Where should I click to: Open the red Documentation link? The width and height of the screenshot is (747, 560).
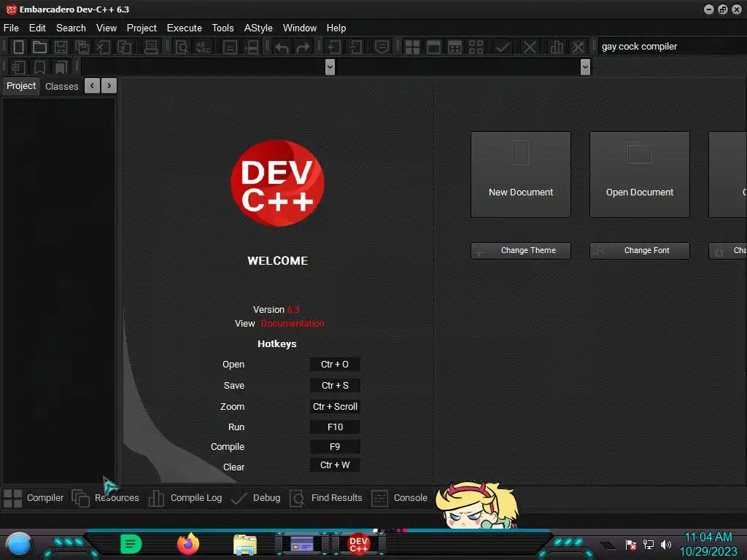[292, 323]
